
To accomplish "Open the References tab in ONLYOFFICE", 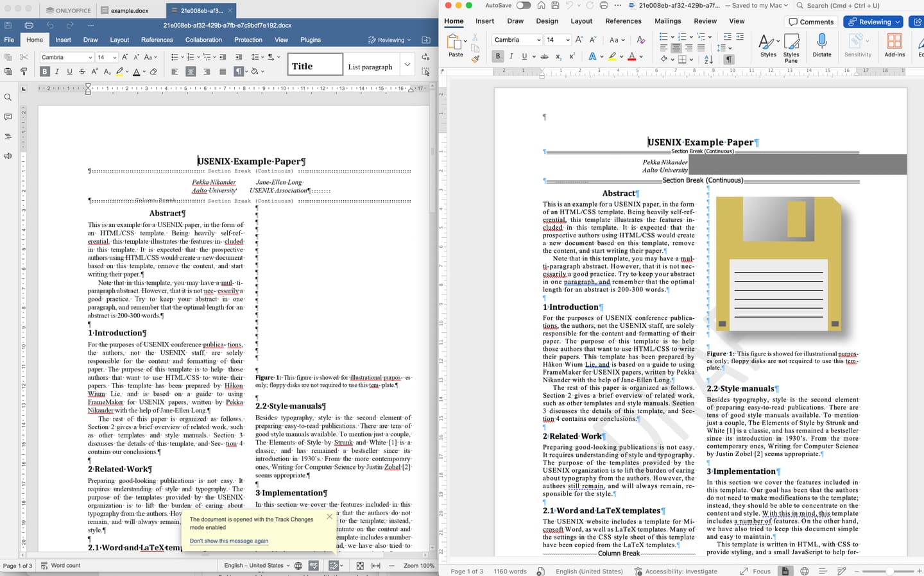I will click(157, 40).
